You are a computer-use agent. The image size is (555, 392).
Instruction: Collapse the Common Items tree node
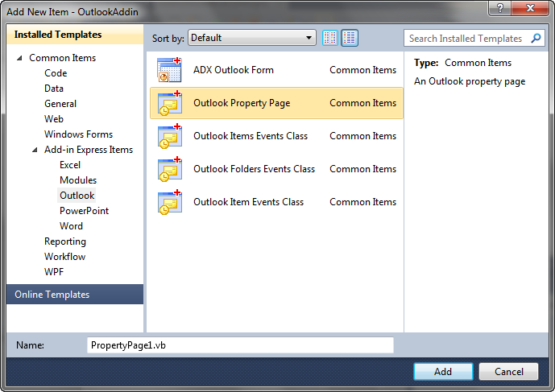20,58
